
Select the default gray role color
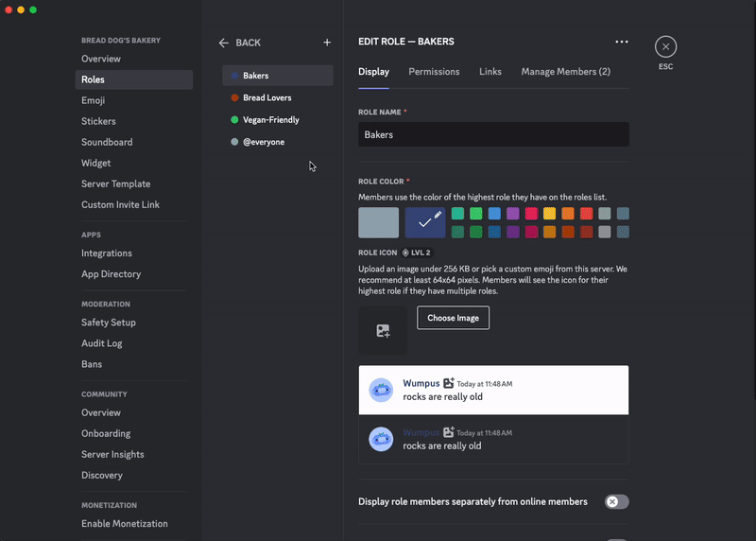379,222
